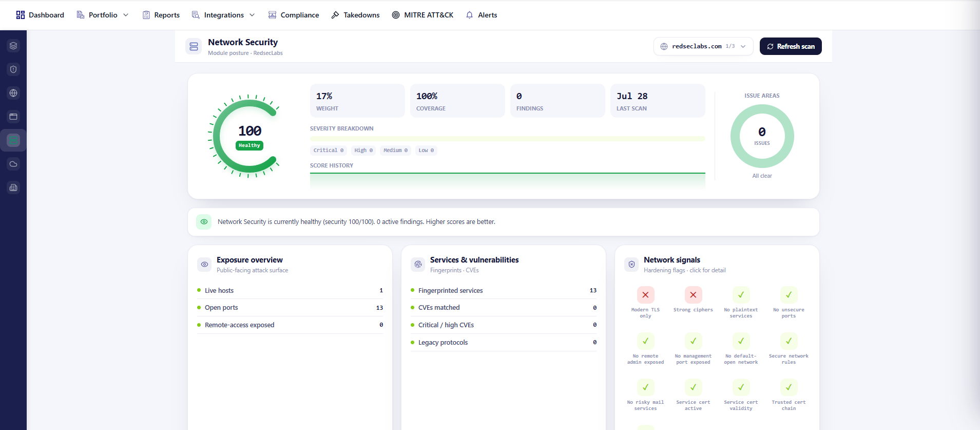Select the Live hosts row

(x=290, y=290)
